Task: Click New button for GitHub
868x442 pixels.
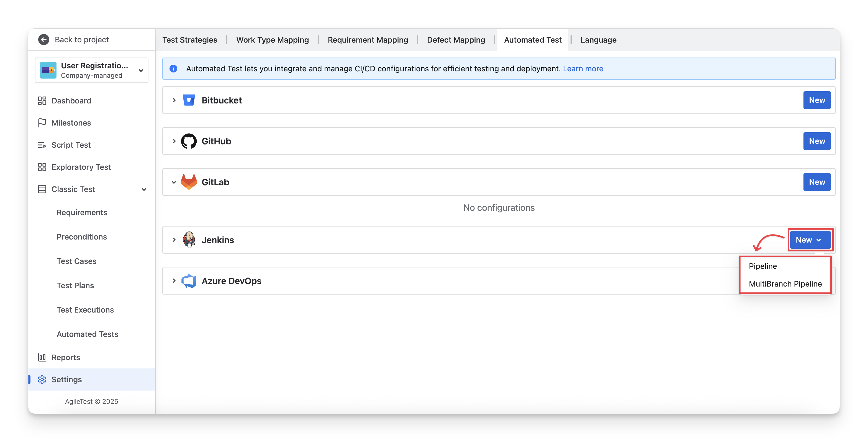Action: (x=817, y=141)
